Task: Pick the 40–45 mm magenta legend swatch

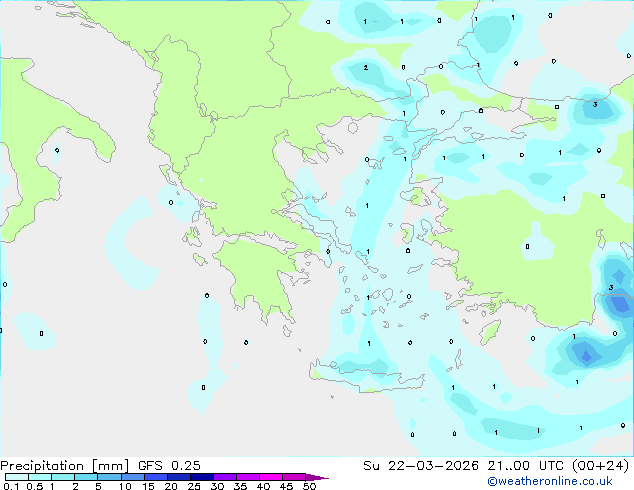Action: point(271,477)
